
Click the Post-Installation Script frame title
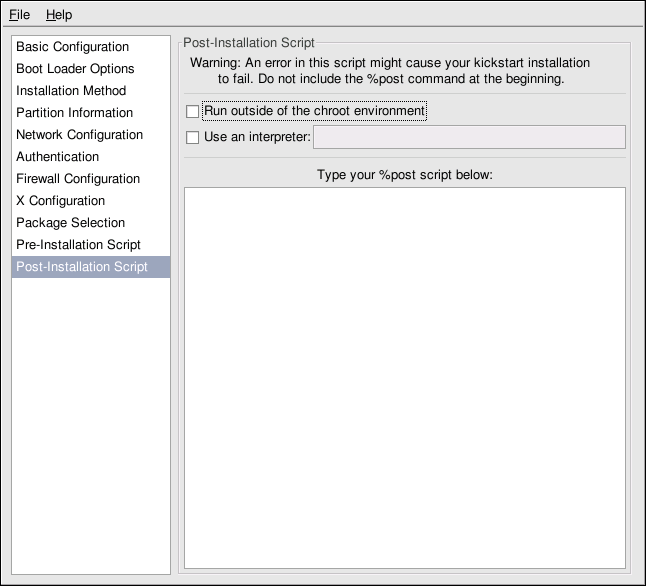point(249,43)
